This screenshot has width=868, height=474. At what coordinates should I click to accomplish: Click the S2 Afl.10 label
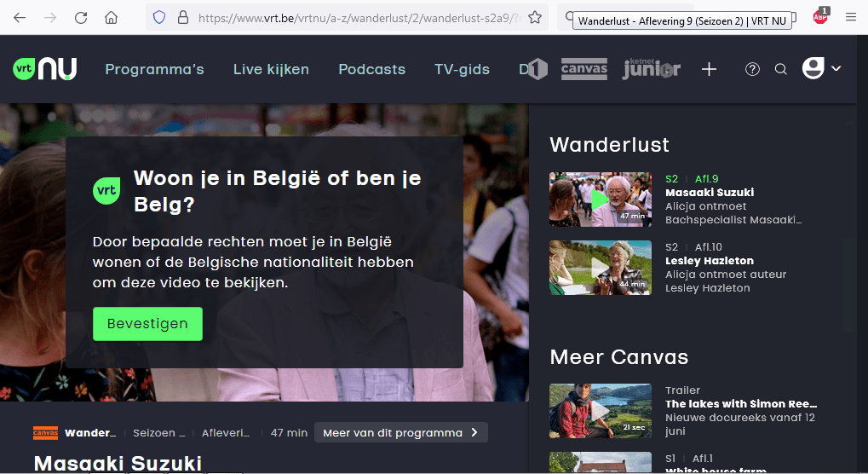(693, 247)
